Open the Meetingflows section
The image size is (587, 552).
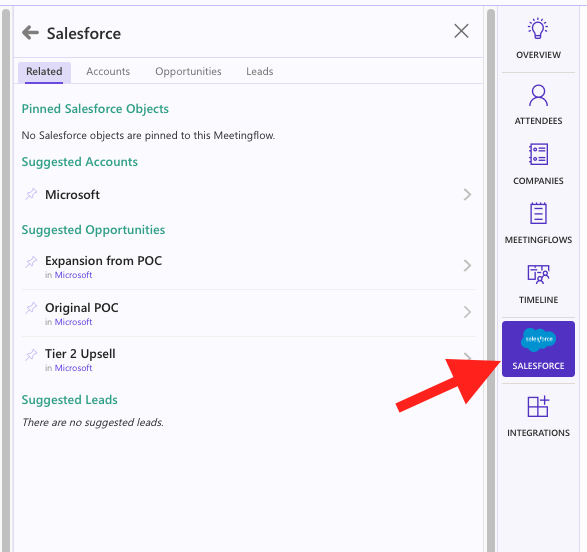tap(538, 223)
